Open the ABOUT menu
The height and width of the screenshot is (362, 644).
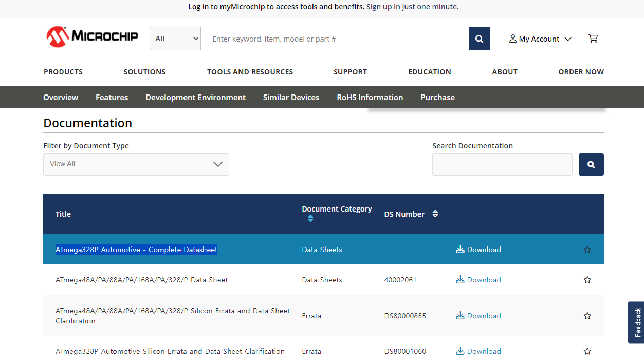505,72
